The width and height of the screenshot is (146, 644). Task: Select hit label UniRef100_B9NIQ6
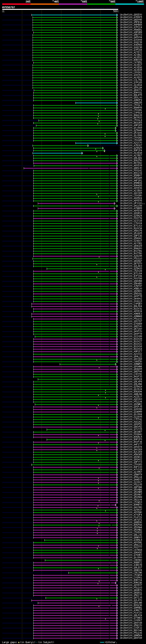(x=131, y=583)
